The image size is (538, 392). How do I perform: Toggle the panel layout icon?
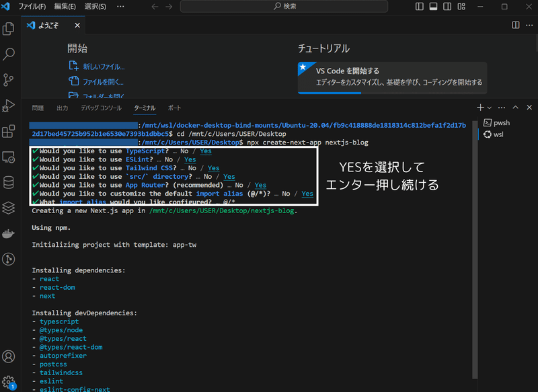[433, 7]
